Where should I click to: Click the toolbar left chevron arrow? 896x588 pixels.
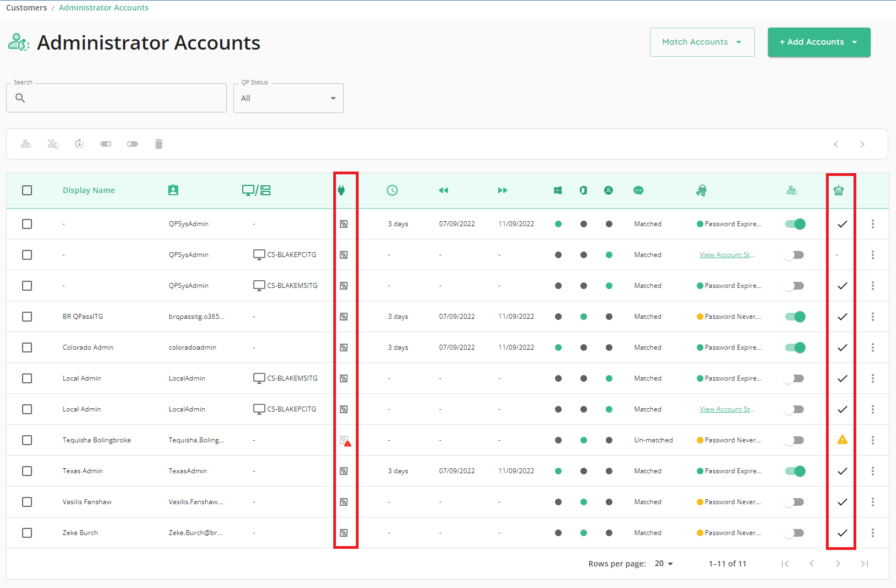[x=836, y=145]
